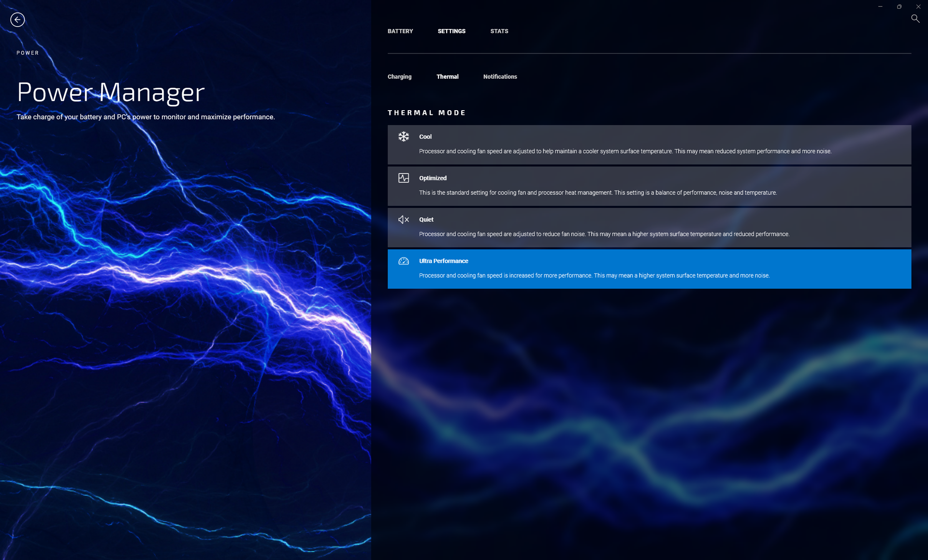This screenshot has height=560, width=928.
Task: Choose the Quiet thermal mode
Action: [649, 228]
